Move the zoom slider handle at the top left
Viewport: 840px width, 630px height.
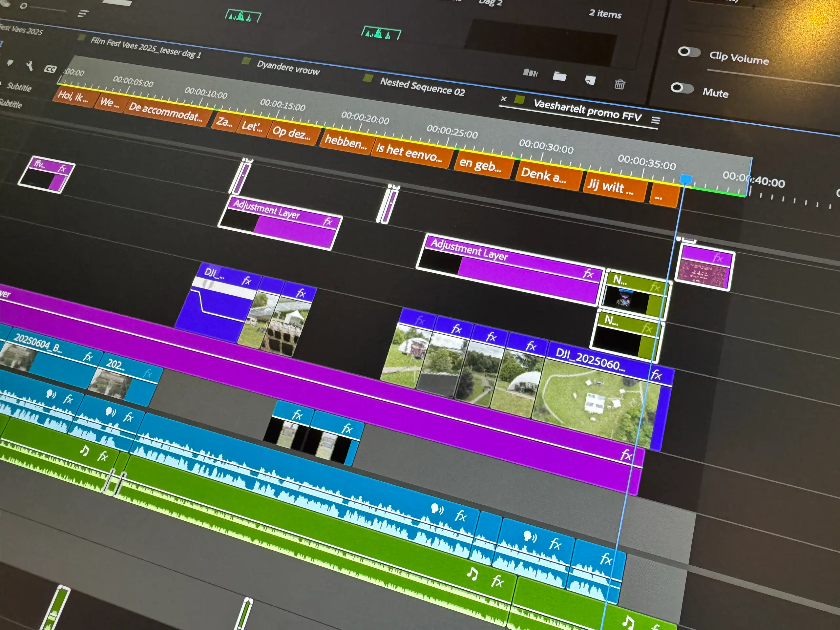pyautogui.click(x=23, y=6)
